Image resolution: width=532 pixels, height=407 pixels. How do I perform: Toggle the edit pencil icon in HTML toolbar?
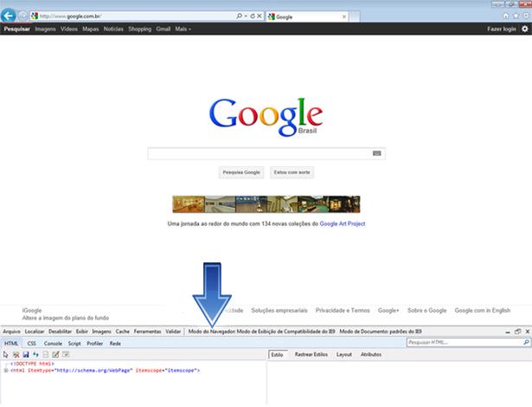(x=55, y=354)
